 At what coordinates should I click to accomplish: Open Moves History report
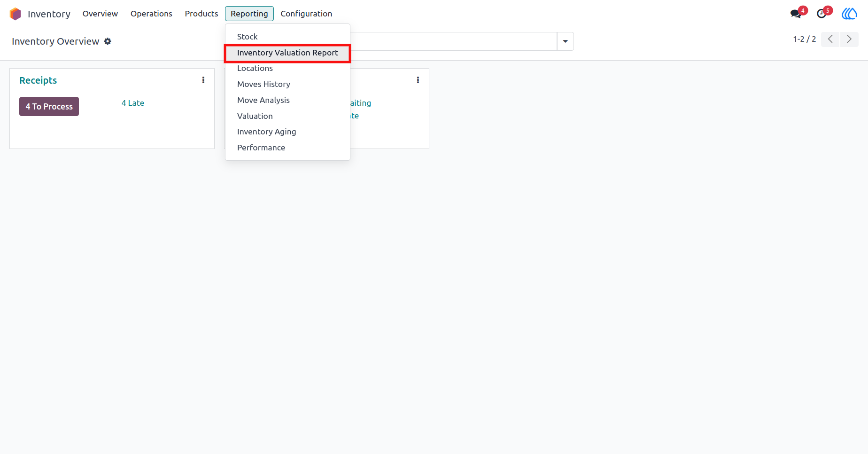(x=287, y=84)
